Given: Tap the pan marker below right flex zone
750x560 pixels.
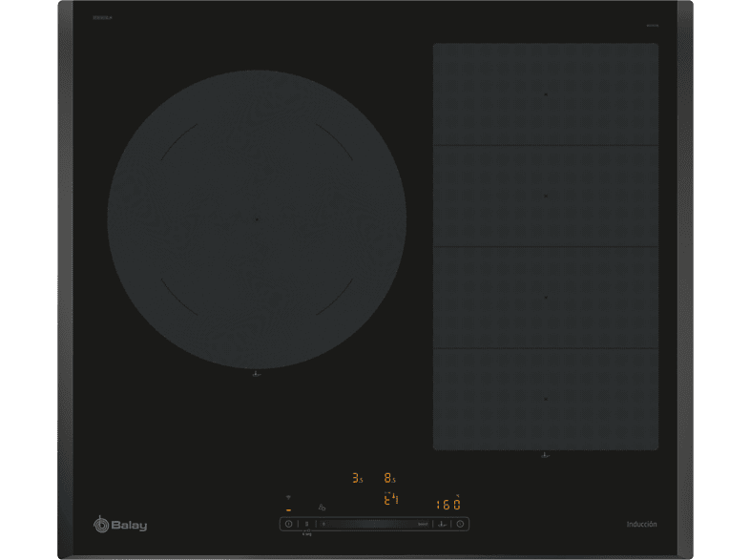Looking at the screenshot, I should (545, 456).
